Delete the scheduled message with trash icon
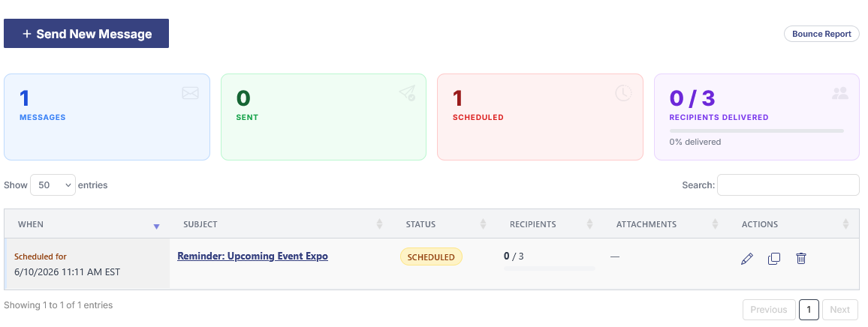The height and width of the screenshot is (327, 868). pyautogui.click(x=800, y=259)
